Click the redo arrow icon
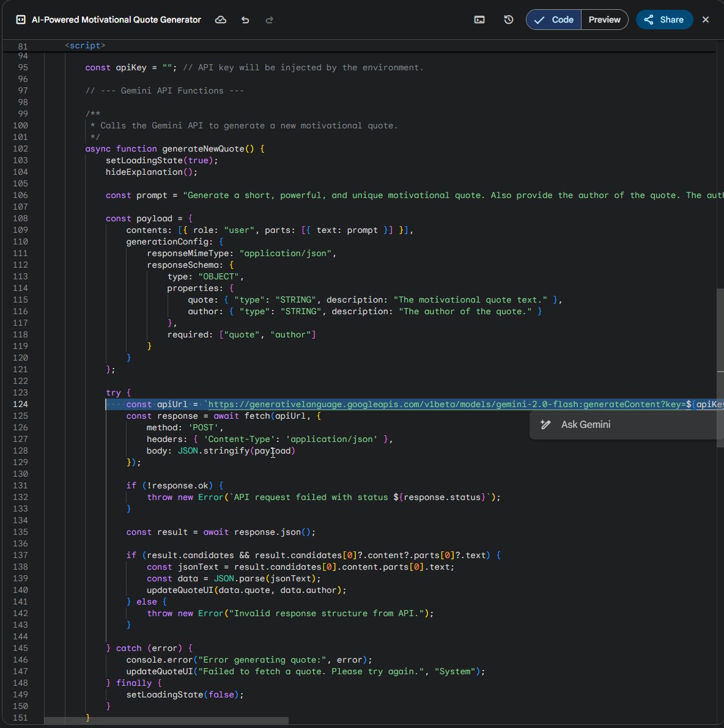 (269, 20)
